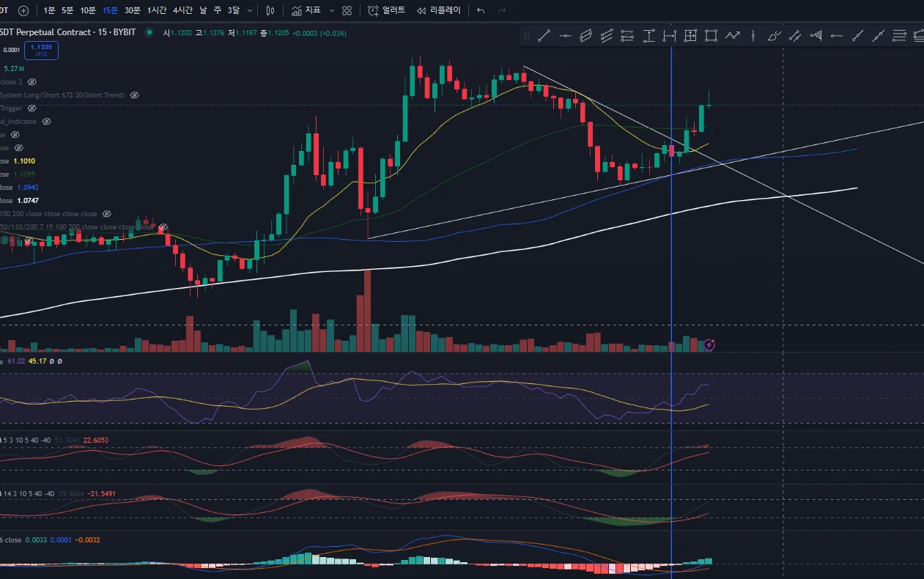Image resolution: width=924 pixels, height=579 pixels.
Task: Select the active 15분 timeframe
Action: [110, 10]
